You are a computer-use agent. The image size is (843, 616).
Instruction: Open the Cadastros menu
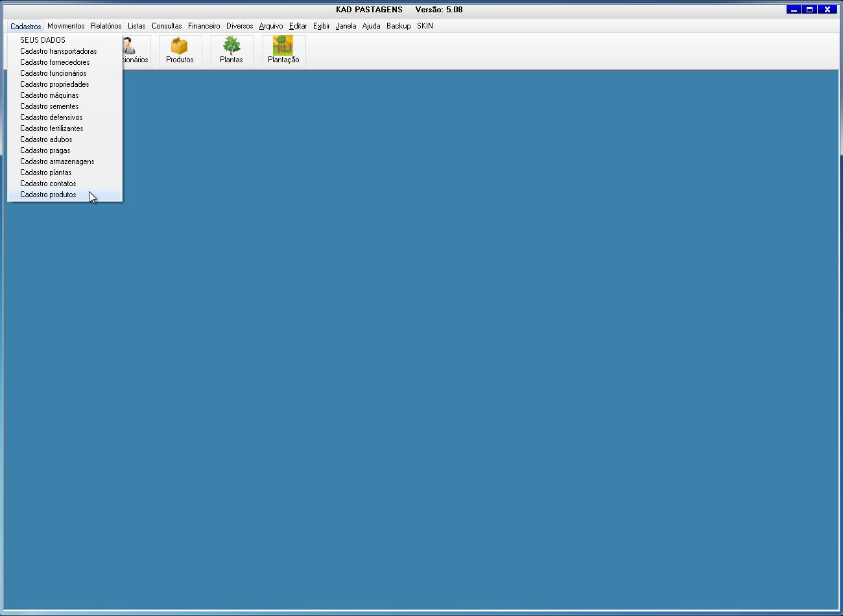(26, 27)
